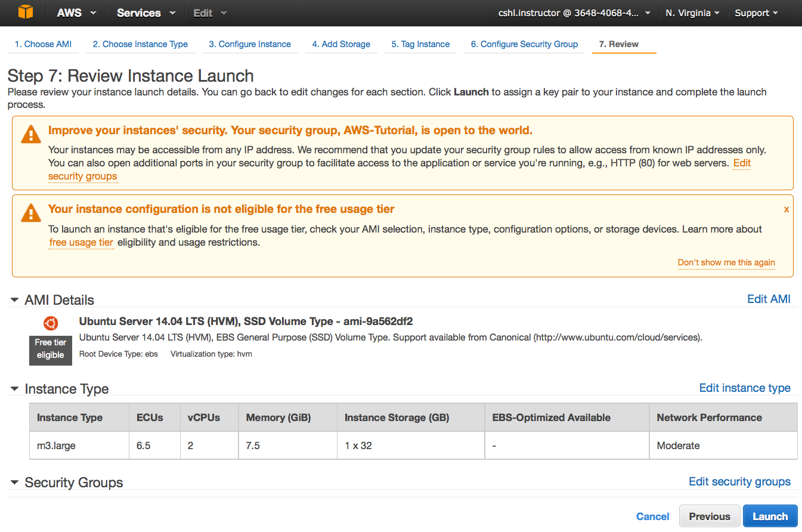Collapse the Instance Type section
This screenshot has width=802, height=532.
click(x=15, y=389)
